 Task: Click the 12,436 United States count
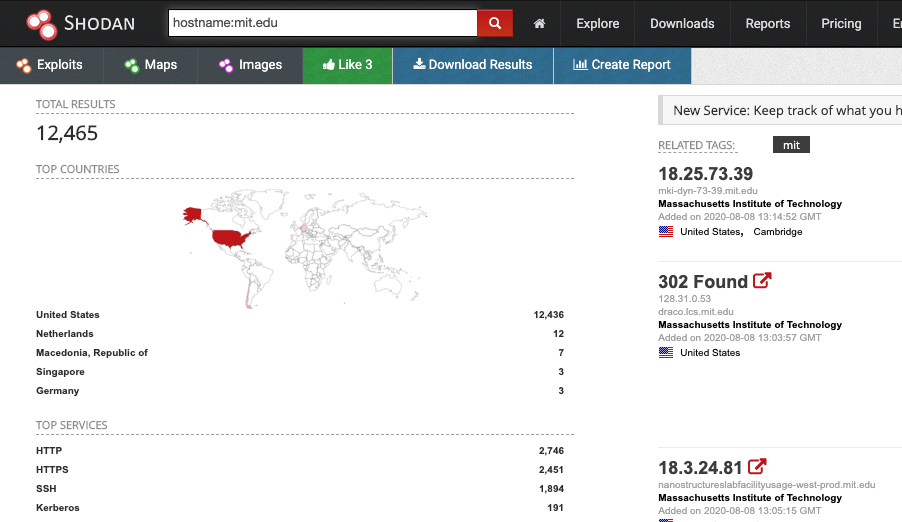[x=548, y=315]
